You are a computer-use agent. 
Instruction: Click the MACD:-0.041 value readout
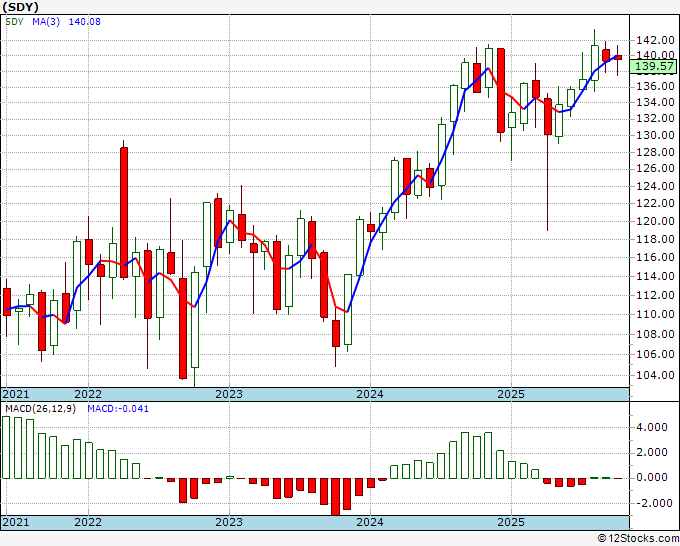tap(118, 409)
